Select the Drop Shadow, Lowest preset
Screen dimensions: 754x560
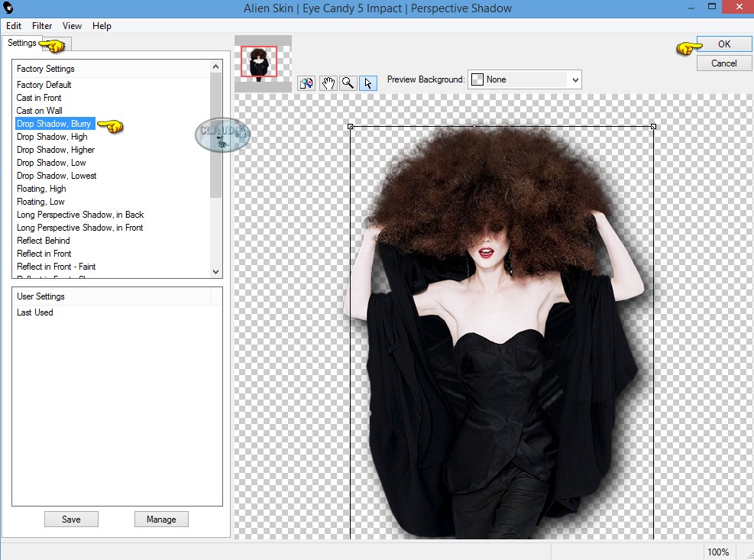click(57, 176)
